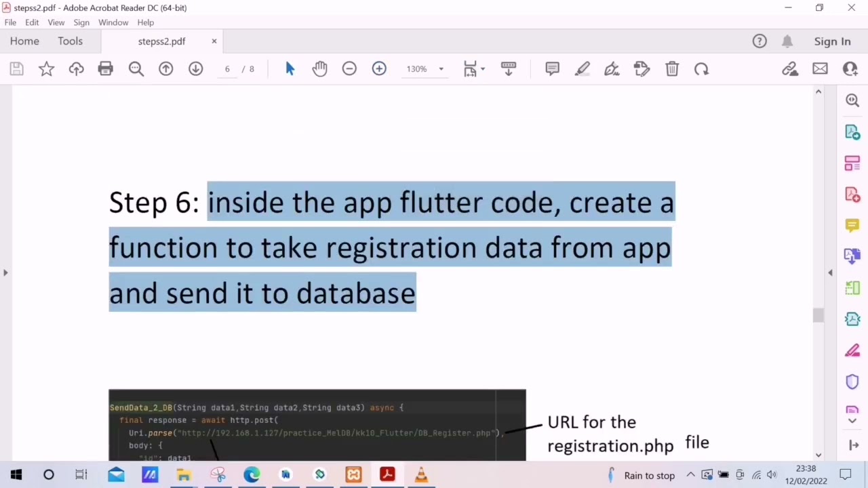The width and height of the screenshot is (868, 488).
Task: Open the View menu
Action: 56,22
